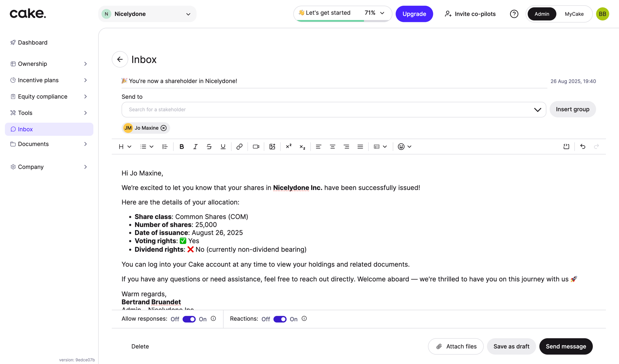Apply italic formatting
This screenshot has height=364, width=619.
[x=195, y=147]
